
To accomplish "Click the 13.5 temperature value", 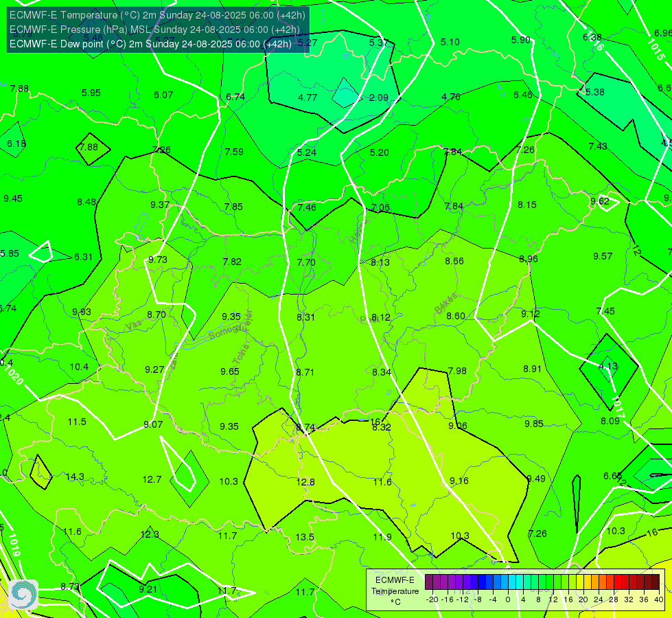I will [x=305, y=537].
